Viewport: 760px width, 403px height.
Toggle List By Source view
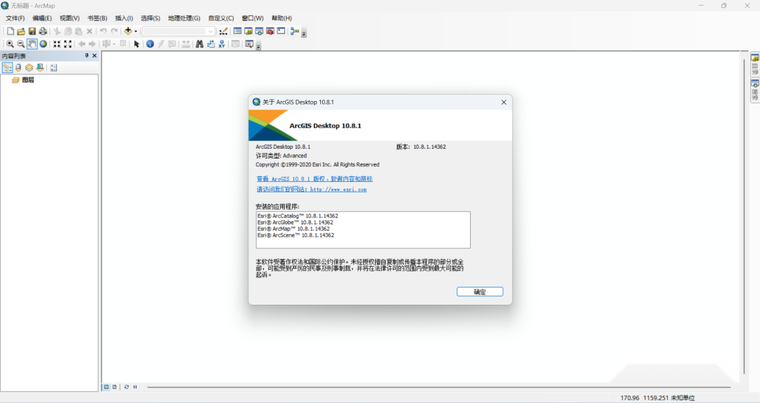pyautogui.click(x=18, y=67)
